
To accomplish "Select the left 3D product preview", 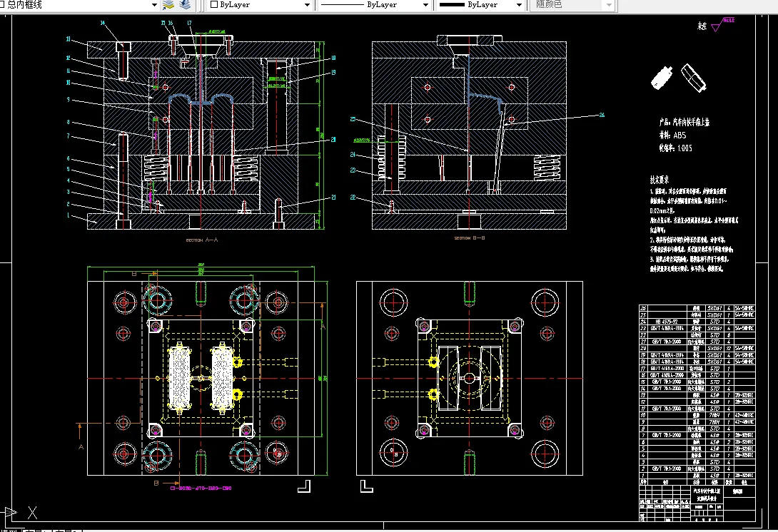I will point(662,77).
